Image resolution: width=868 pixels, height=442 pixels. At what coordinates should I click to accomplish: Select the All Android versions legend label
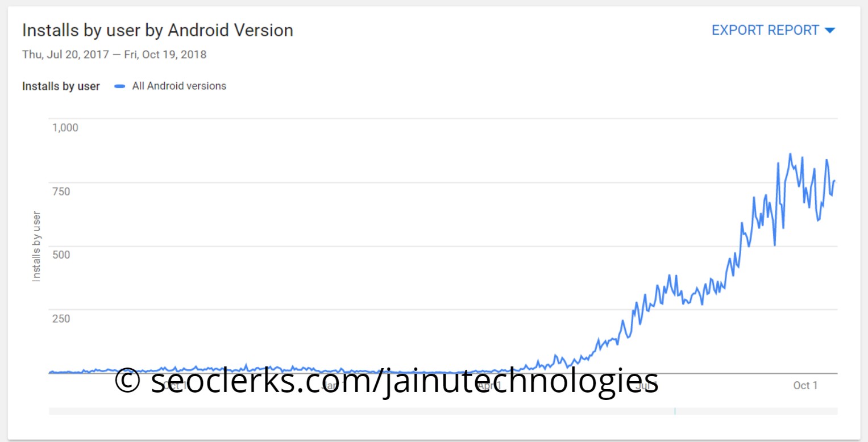click(179, 86)
